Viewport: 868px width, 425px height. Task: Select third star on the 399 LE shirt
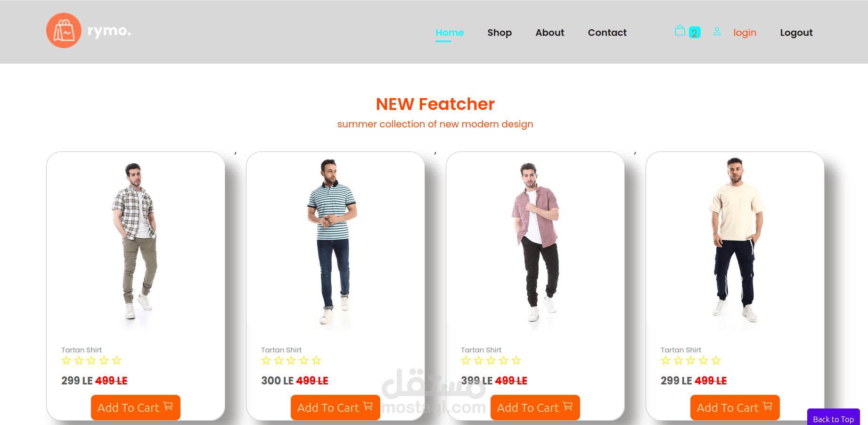coord(491,361)
